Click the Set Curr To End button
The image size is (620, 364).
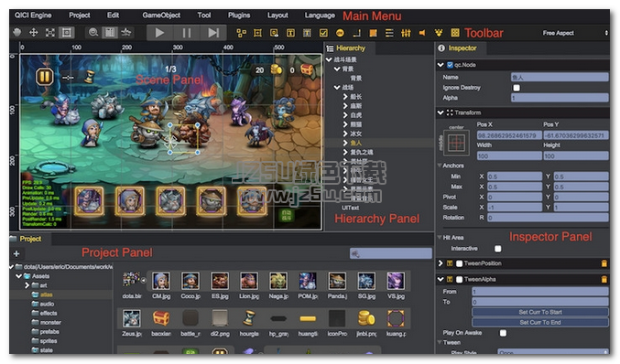coord(540,322)
